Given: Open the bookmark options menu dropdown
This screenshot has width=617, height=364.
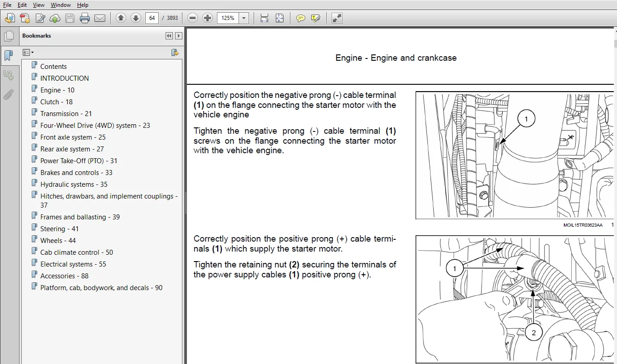Looking at the screenshot, I should point(28,53).
